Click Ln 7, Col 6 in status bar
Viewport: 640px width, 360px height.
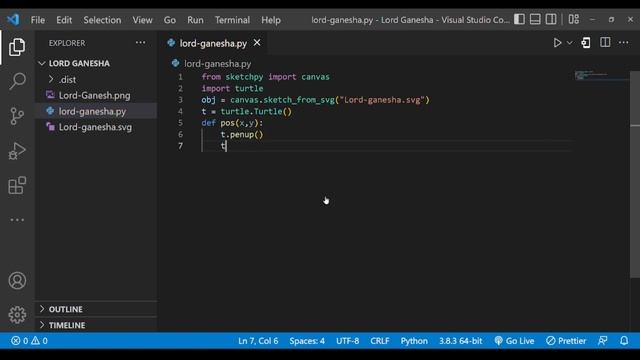258,341
